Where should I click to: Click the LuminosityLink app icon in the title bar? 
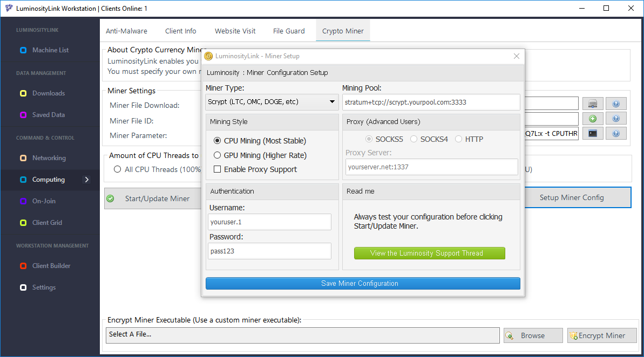click(9, 8)
